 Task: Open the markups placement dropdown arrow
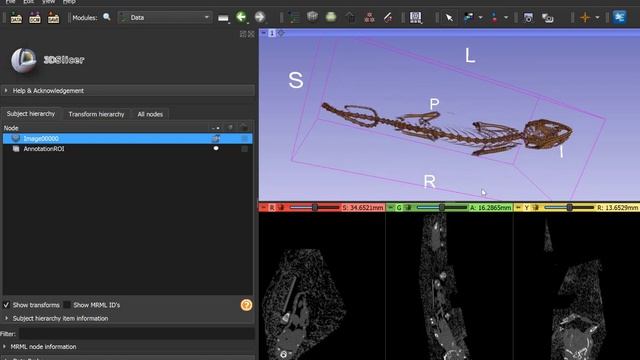[x=506, y=18]
